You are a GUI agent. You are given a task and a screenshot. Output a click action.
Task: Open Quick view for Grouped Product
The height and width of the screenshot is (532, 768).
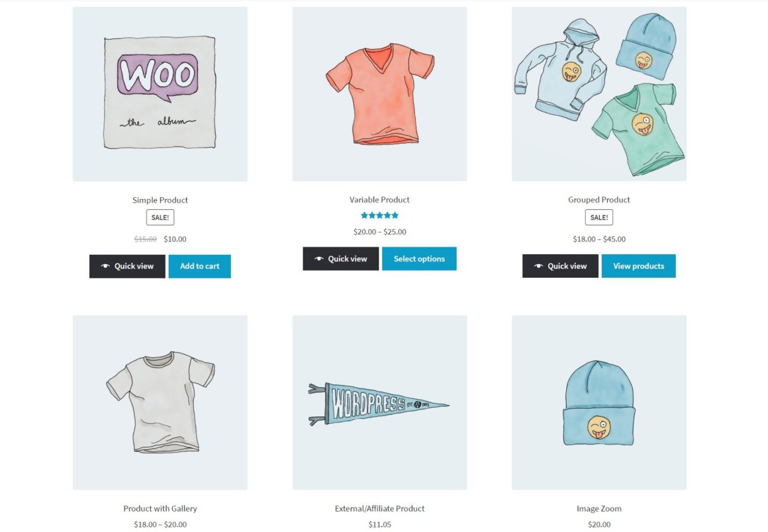pyautogui.click(x=560, y=266)
